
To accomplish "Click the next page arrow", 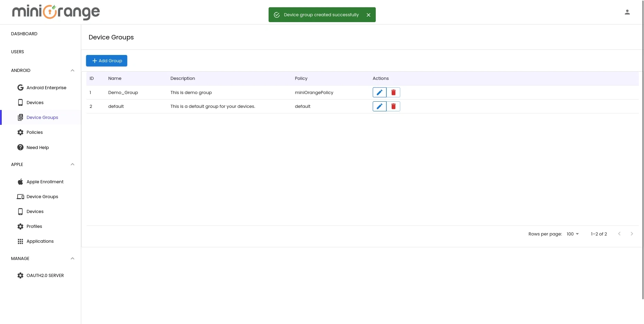I will [x=632, y=234].
